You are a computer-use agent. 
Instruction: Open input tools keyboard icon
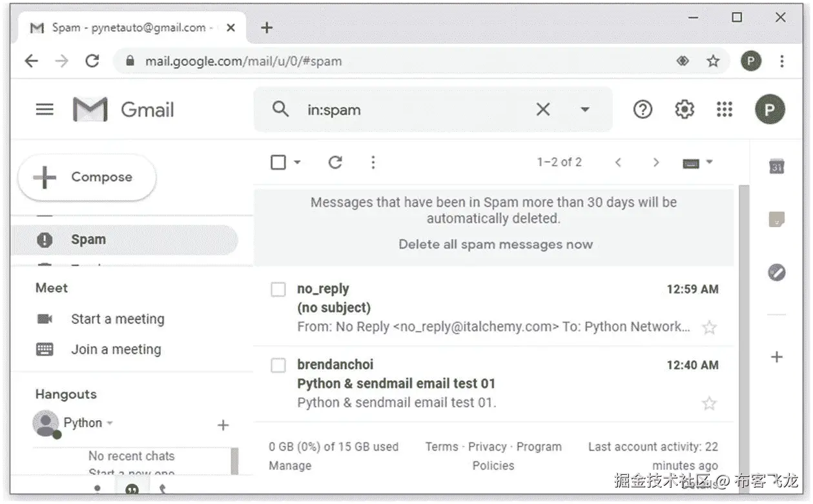click(691, 163)
